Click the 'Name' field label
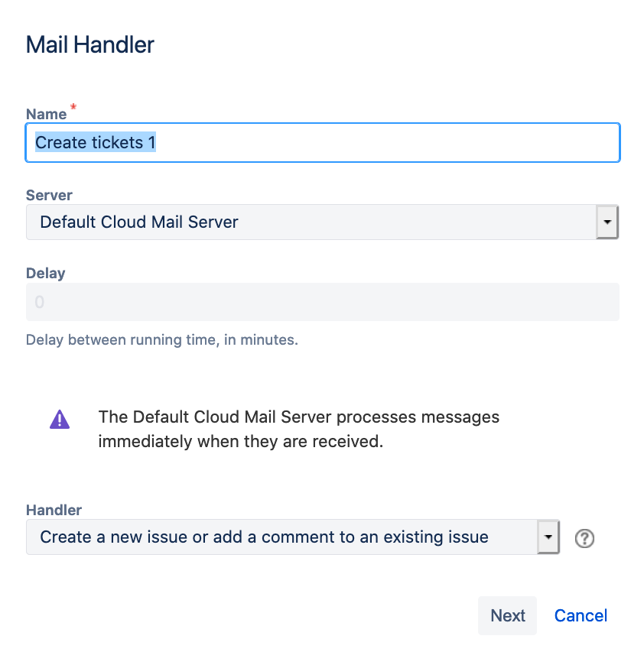Screen dimensions: 644x665 [x=46, y=114]
